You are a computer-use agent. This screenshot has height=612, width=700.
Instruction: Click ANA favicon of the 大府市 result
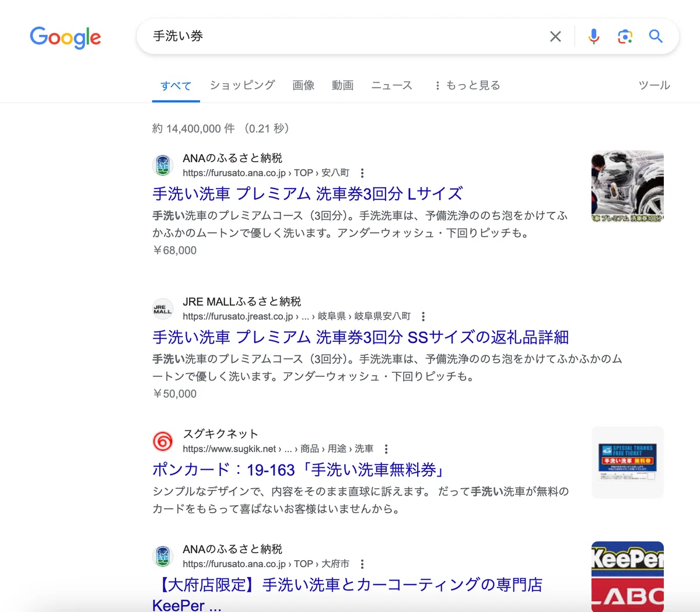click(x=163, y=557)
